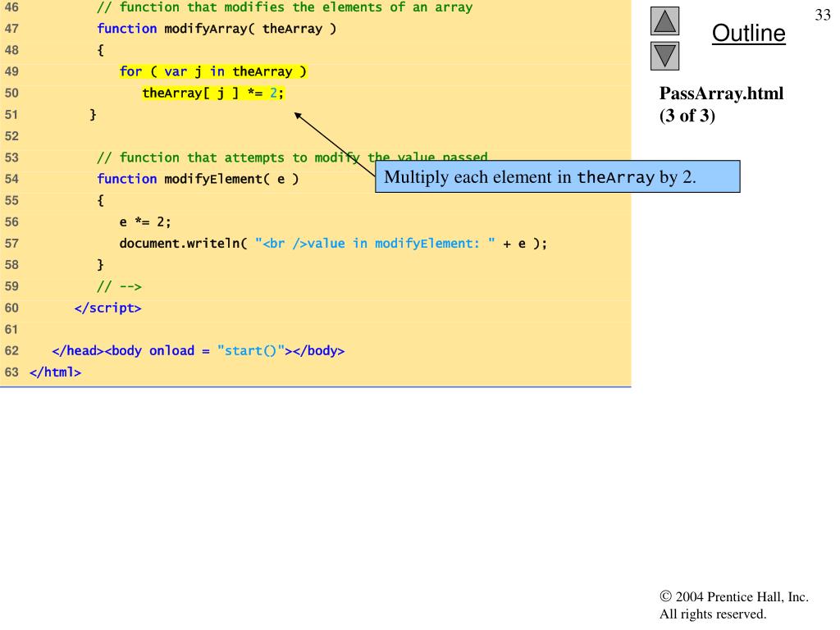
Task: Click the '(3 of 3)' page indicator
Action: [687, 116]
